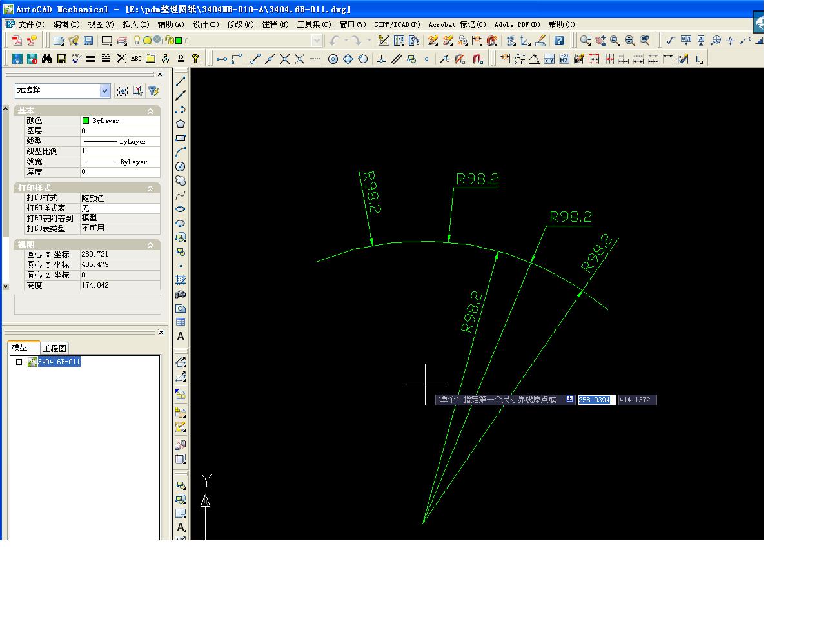Close the model browser panel
The width and height of the screenshot is (828, 644).
pos(161,333)
